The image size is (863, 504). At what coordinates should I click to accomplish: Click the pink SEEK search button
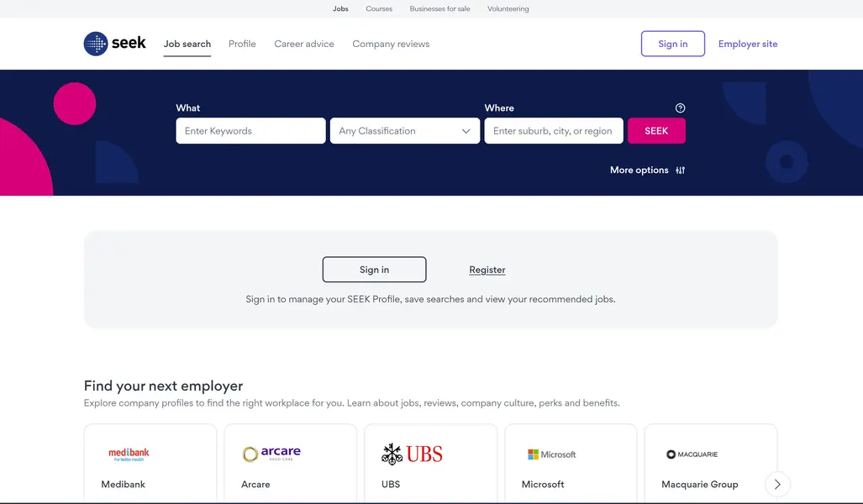tap(656, 131)
